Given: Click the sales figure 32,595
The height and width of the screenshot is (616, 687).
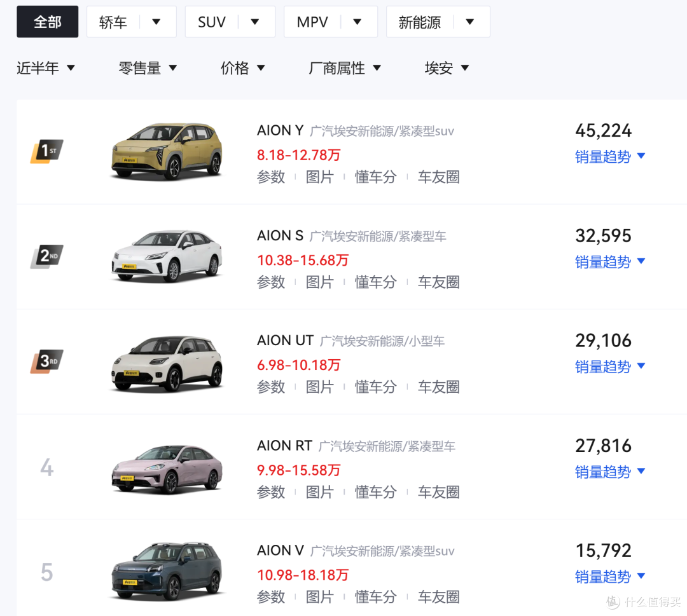Looking at the screenshot, I should tap(603, 236).
